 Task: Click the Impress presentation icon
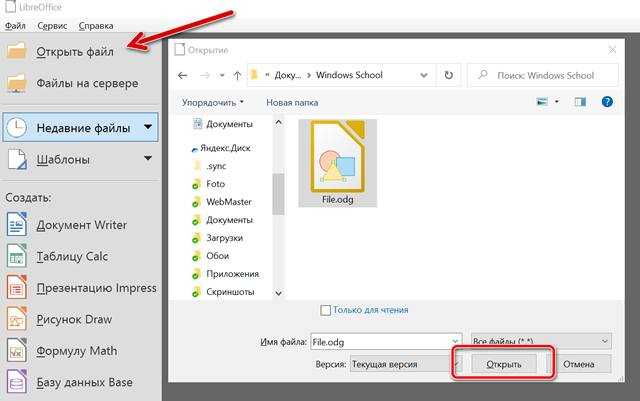click(16, 288)
